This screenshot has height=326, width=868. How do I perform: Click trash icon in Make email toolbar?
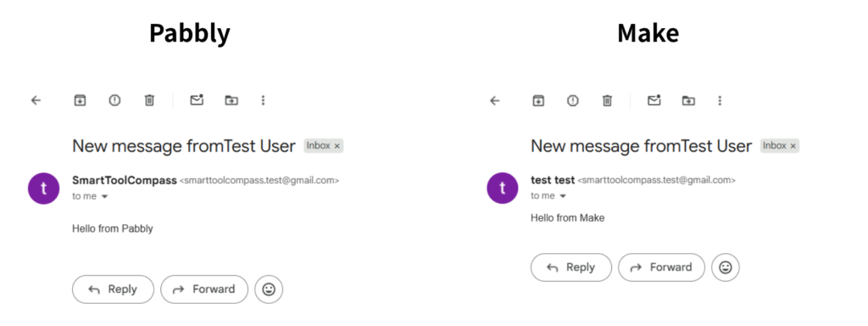click(607, 100)
